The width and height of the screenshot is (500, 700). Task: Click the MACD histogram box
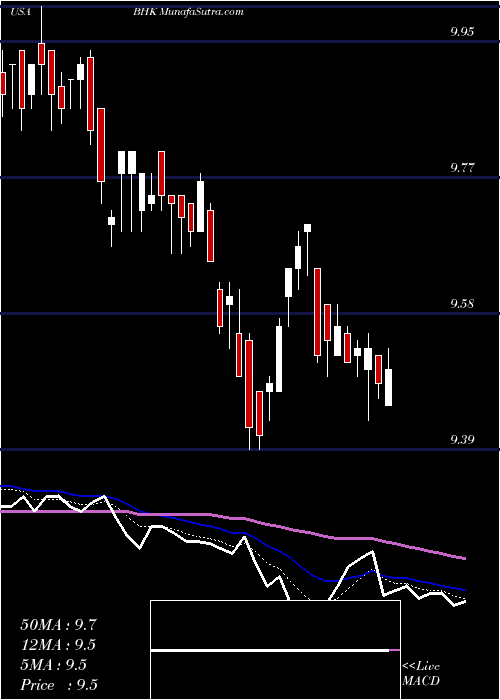275,650
